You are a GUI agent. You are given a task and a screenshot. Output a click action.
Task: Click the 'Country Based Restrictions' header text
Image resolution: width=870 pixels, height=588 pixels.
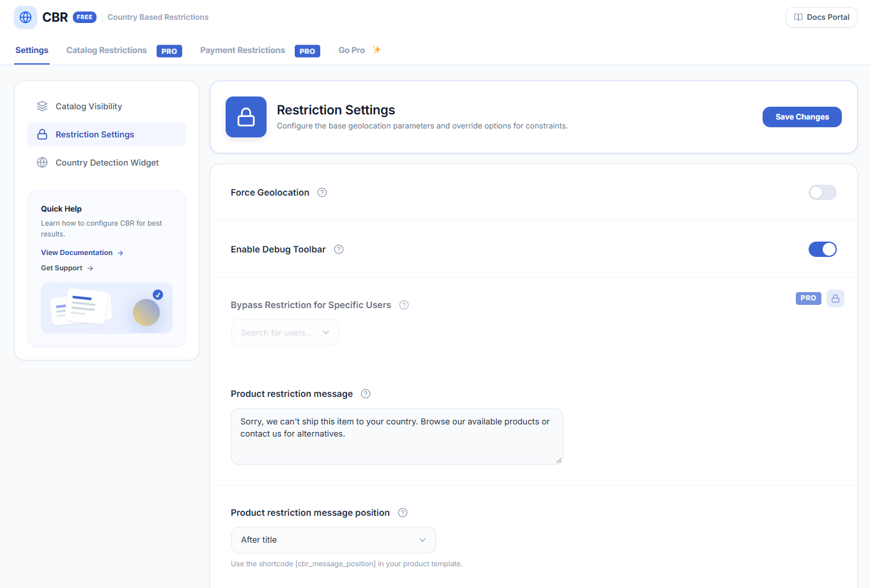(x=158, y=17)
